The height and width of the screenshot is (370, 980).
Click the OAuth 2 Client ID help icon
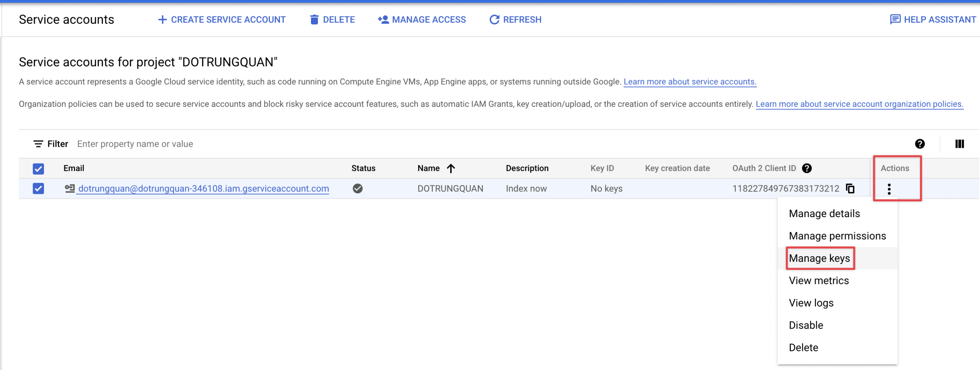807,168
